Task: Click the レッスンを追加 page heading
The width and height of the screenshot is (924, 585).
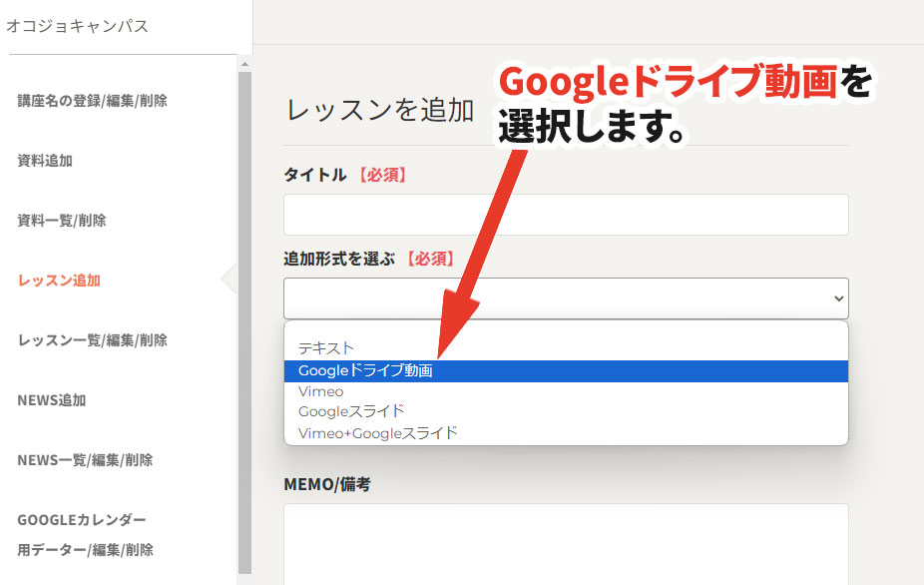Action: click(x=380, y=111)
